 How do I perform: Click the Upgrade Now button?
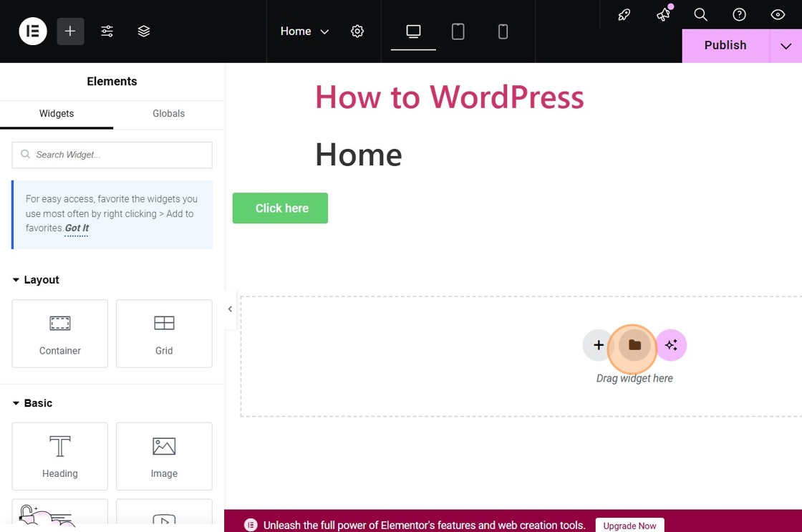click(x=629, y=526)
